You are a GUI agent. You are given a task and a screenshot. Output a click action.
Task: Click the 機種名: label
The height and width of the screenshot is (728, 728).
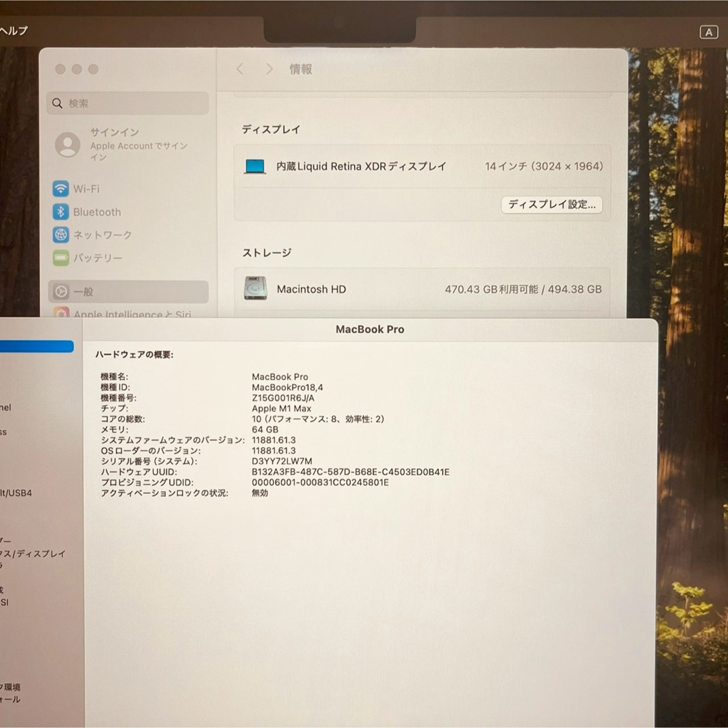coord(114,377)
